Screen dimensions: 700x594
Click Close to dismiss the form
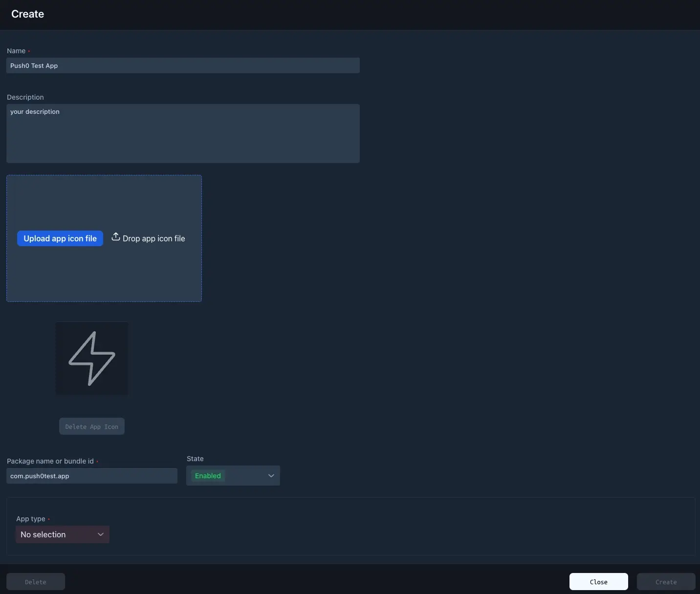597,581
